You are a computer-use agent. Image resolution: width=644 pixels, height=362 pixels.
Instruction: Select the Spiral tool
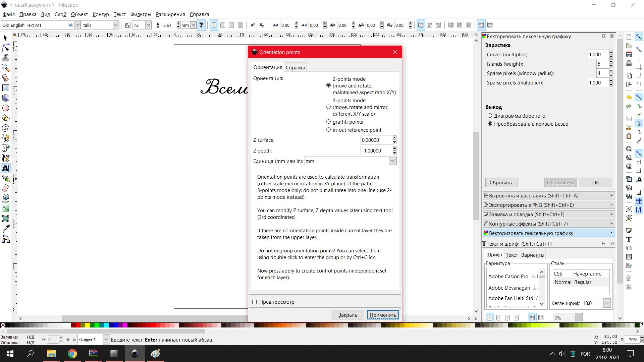(6, 128)
